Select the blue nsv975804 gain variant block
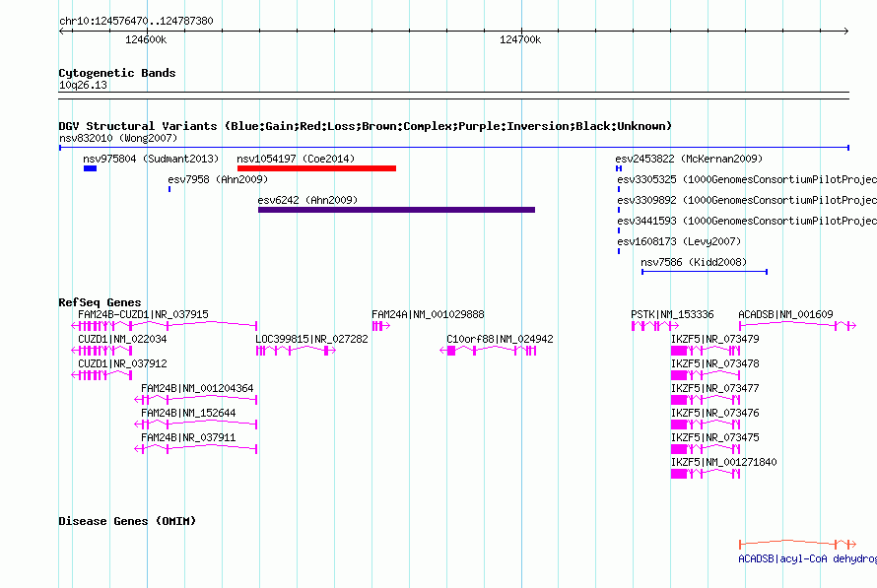The width and height of the screenshot is (877, 588). (90, 168)
